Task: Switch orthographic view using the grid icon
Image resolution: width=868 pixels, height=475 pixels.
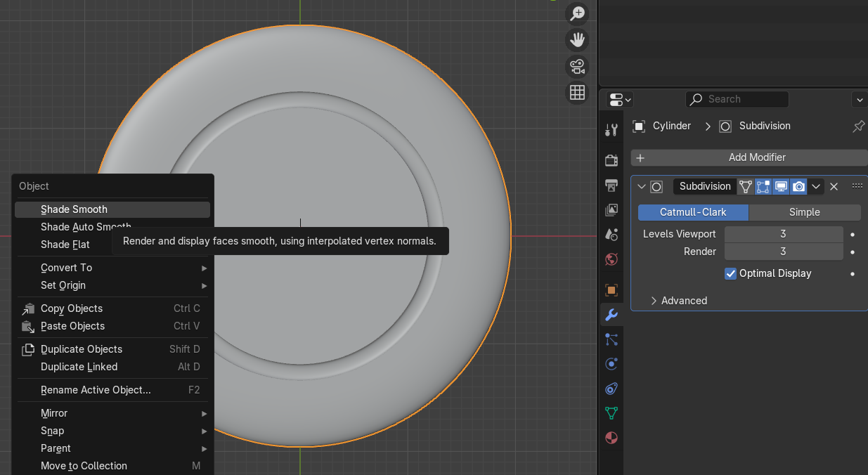Action: [578, 93]
